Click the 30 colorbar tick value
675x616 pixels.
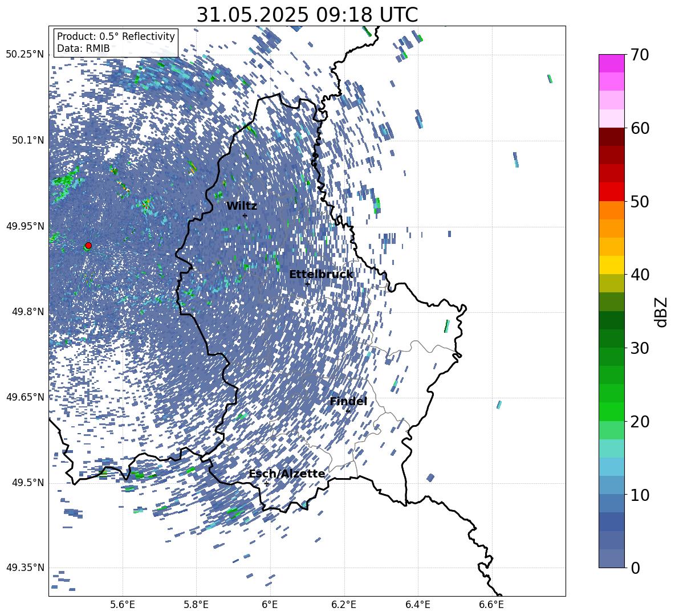[x=640, y=348]
